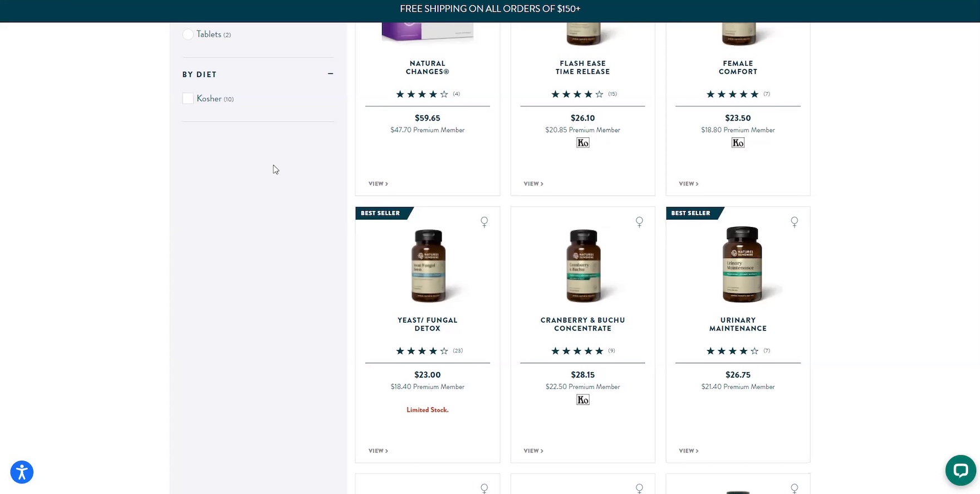Viewport: 980px width, 494px height.
Task: Click Kosher badge under Flash Ease price
Action: tap(582, 143)
